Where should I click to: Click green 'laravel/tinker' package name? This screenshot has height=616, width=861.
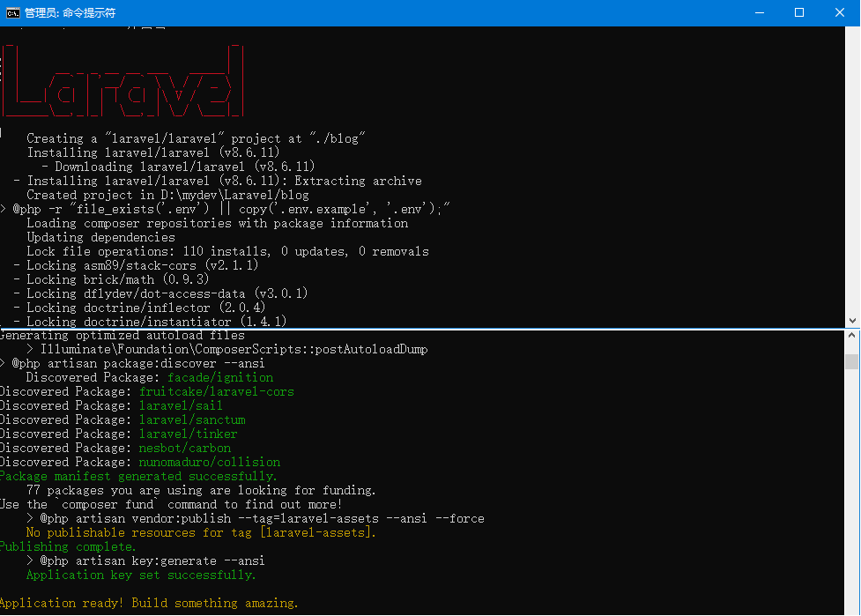pos(189,434)
